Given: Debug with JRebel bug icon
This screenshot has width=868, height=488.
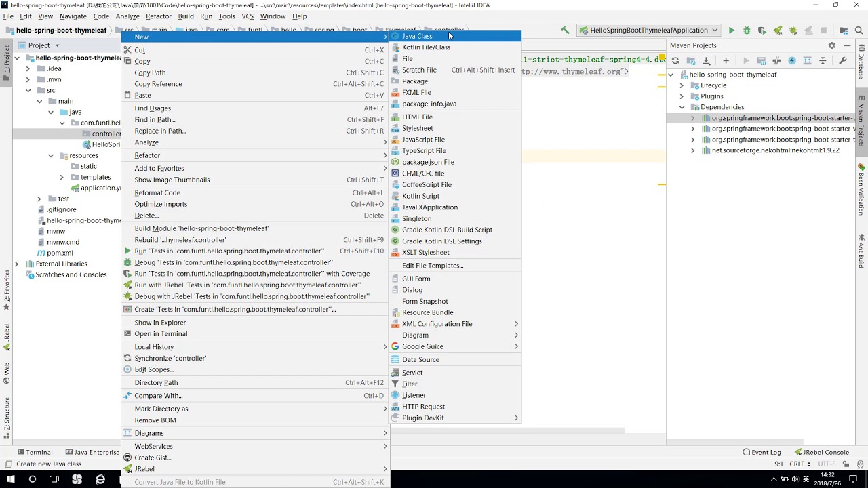Looking at the screenshot, I should tap(793, 30).
